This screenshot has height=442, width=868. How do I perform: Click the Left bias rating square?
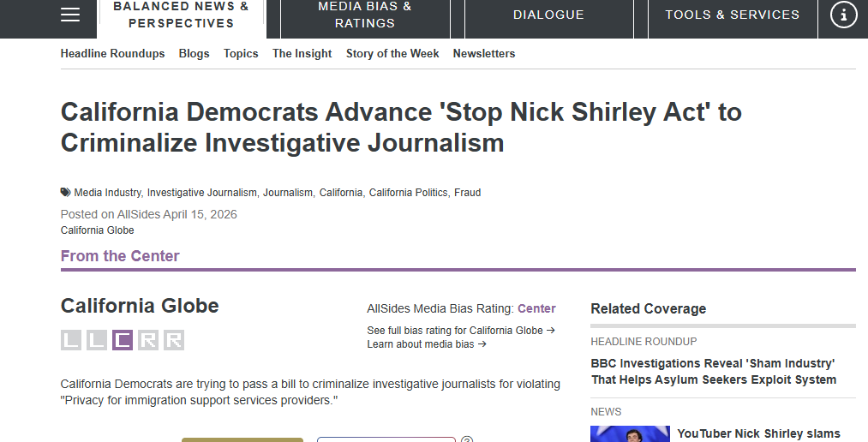point(71,340)
